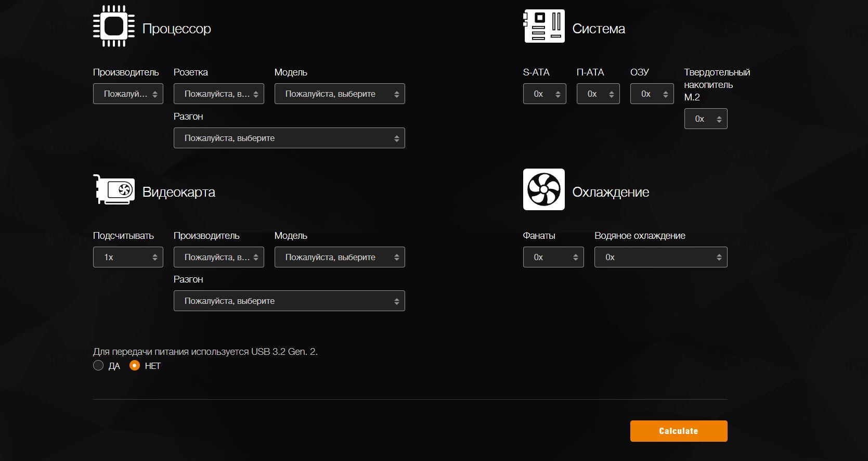Click the Водяное охлаждение label
This screenshot has width=868, height=461.
[x=640, y=236]
